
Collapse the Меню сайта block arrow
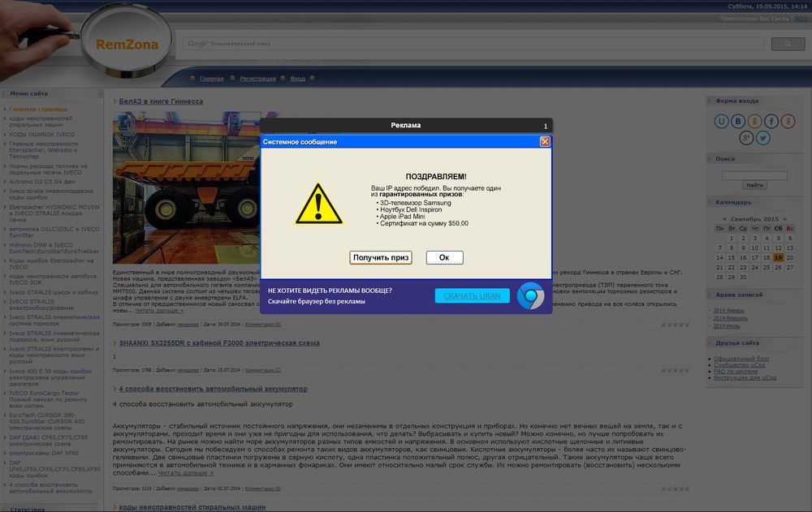point(100,93)
